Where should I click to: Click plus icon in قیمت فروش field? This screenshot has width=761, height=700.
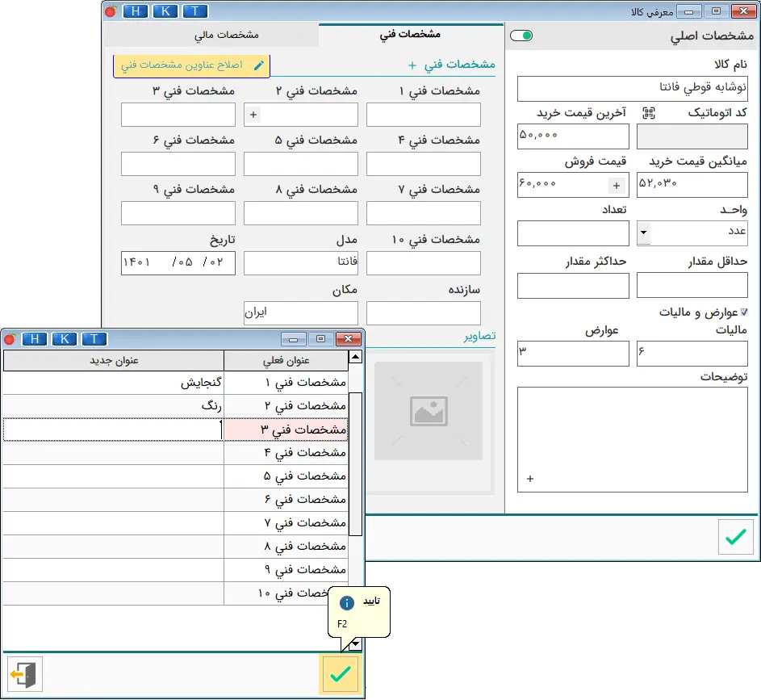617,186
